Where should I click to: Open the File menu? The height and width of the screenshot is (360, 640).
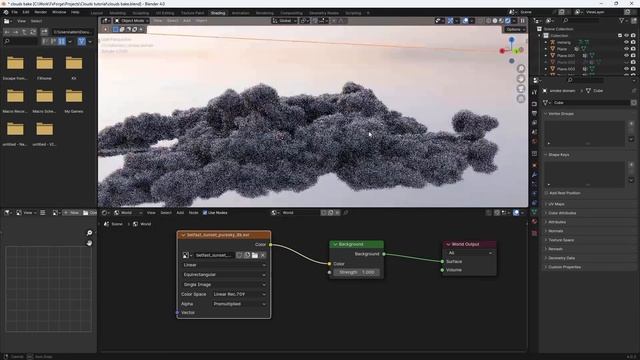pos(15,12)
